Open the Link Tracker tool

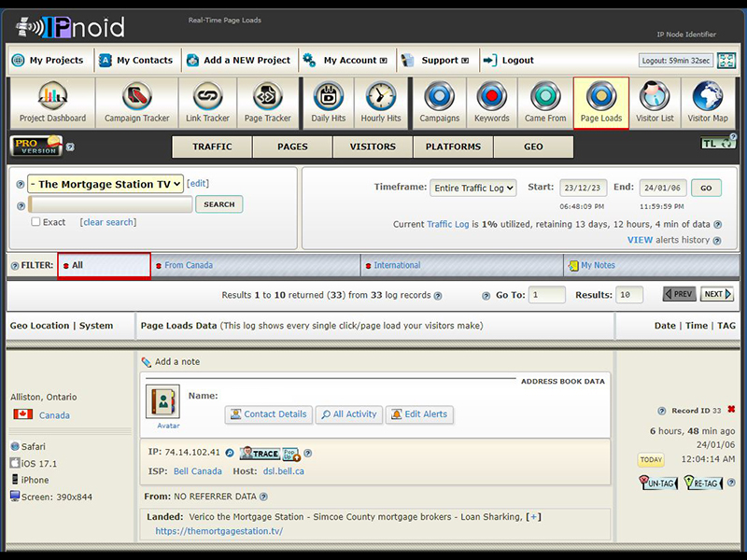[x=207, y=103]
